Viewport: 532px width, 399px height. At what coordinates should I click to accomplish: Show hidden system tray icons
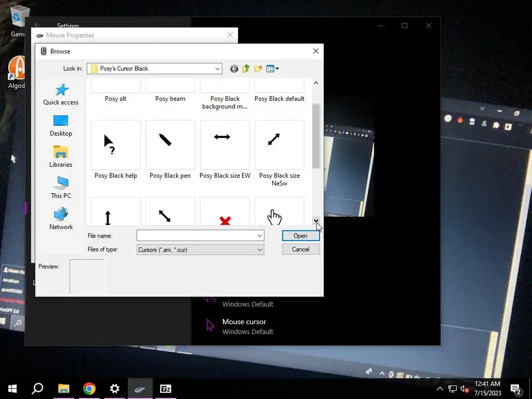click(440, 389)
